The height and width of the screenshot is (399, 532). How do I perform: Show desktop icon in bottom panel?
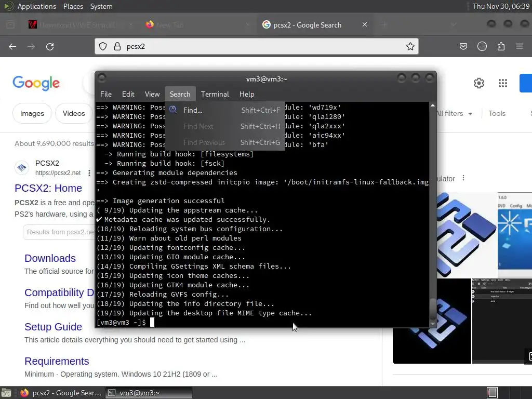tap(6, 393)
